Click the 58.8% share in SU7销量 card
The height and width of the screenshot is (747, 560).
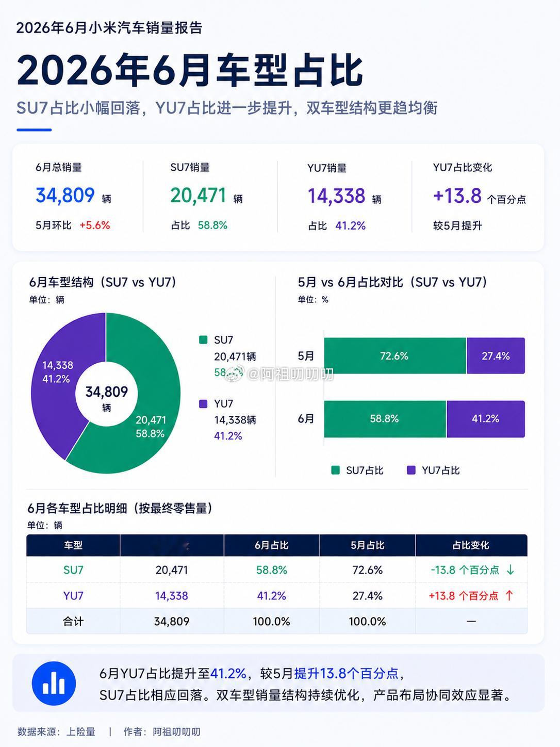[212, 225]
